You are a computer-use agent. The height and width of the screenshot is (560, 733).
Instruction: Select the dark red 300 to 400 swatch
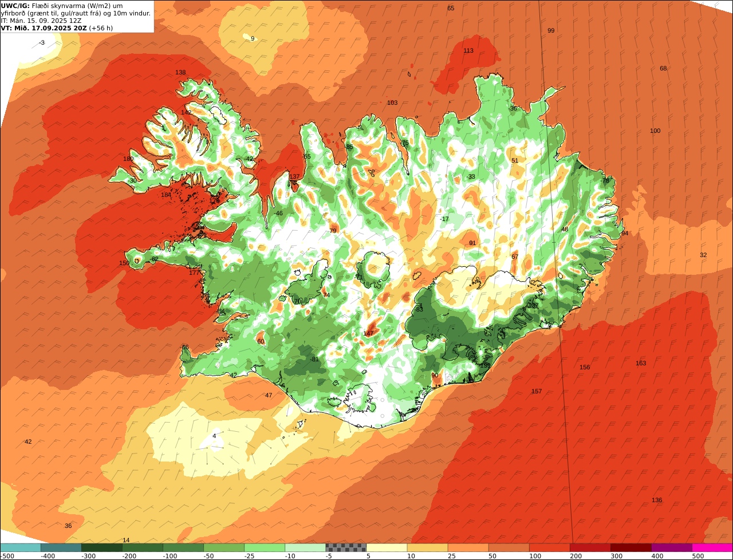coord(630,547)
